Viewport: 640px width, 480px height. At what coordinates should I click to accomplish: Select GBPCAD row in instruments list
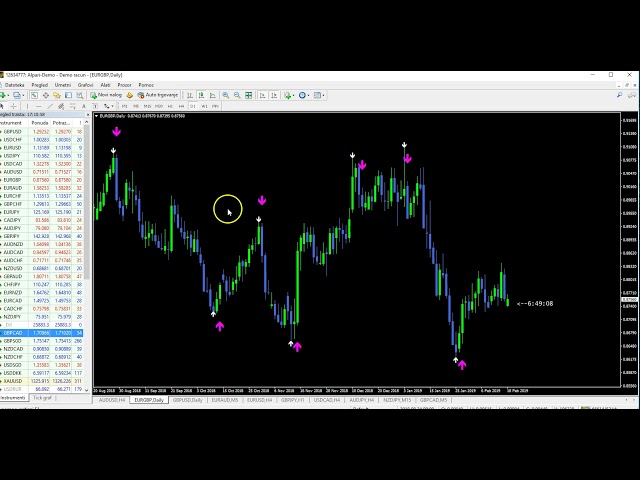pyautogui.click(x=14, y=333)
